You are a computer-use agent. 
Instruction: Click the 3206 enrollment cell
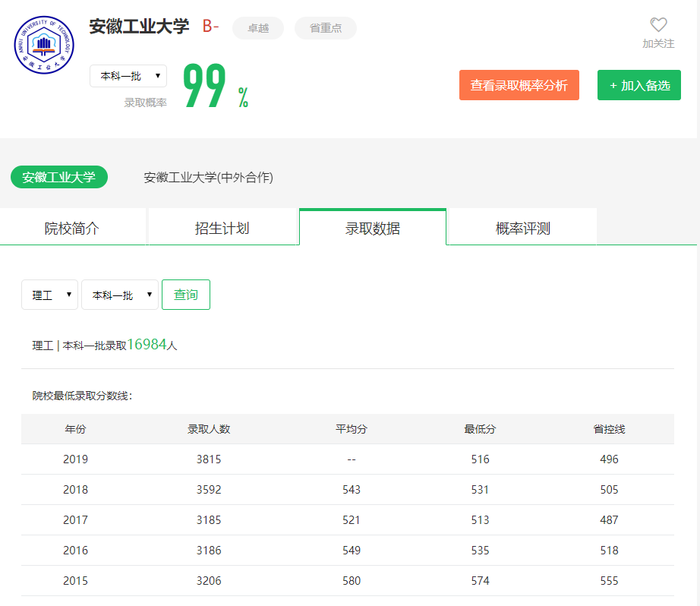click(x=209, y=580)
